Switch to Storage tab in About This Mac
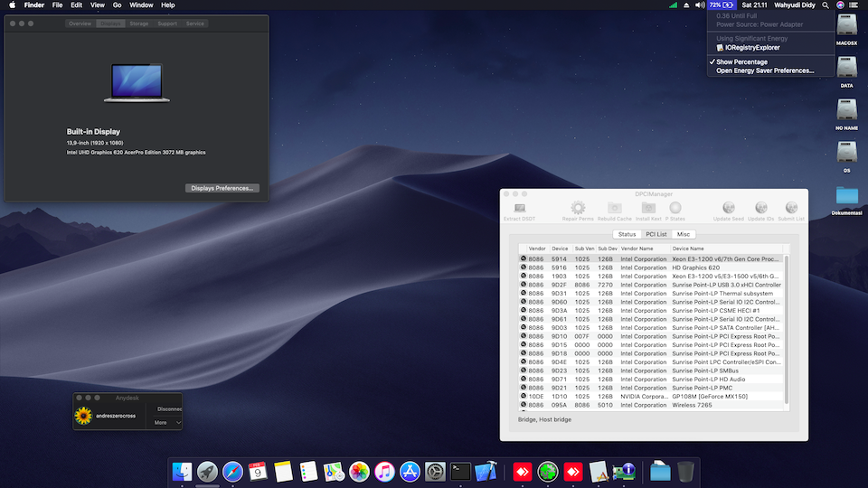868x488 pixels. [139, 23]
